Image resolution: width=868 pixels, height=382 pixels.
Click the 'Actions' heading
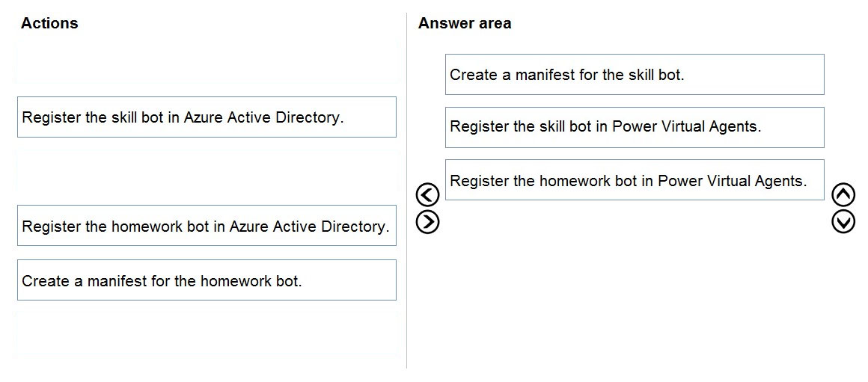49,23
